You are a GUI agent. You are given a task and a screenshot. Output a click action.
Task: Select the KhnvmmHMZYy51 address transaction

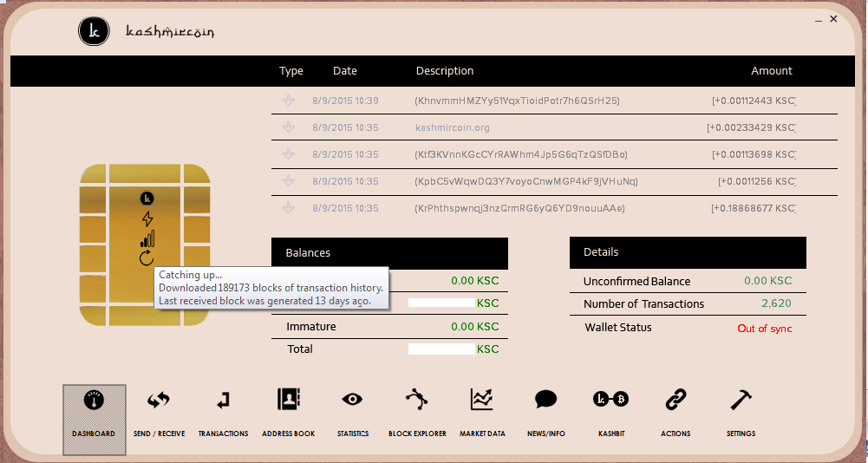[x=517, y=101]
